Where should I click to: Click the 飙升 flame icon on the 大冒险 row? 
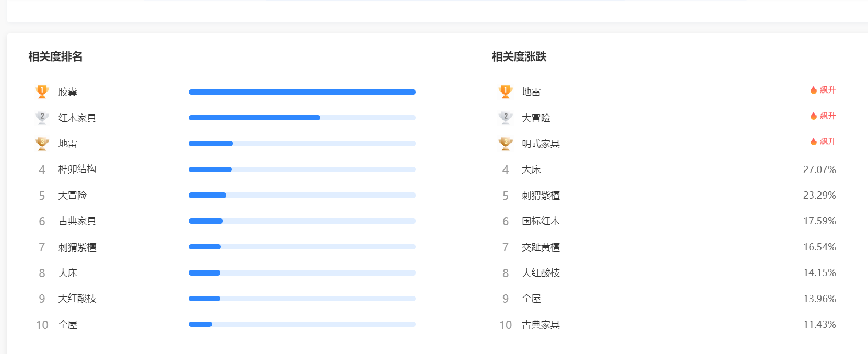814,116
